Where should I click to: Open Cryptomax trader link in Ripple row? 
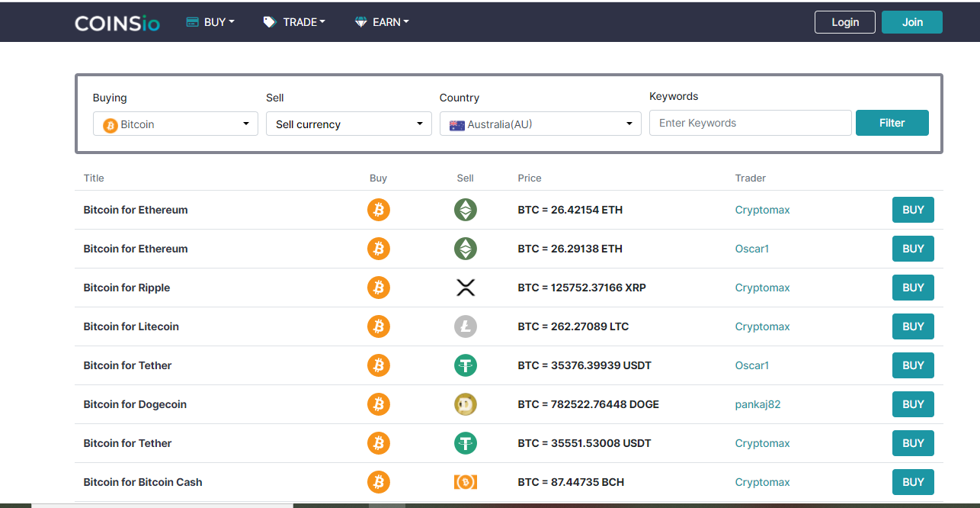coord(762,288)
